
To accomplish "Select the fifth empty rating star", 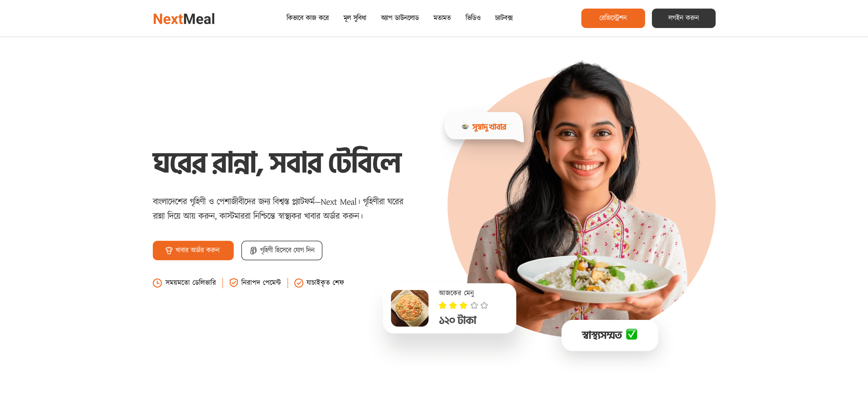I will pyautogui.click(x=484, y=305).
